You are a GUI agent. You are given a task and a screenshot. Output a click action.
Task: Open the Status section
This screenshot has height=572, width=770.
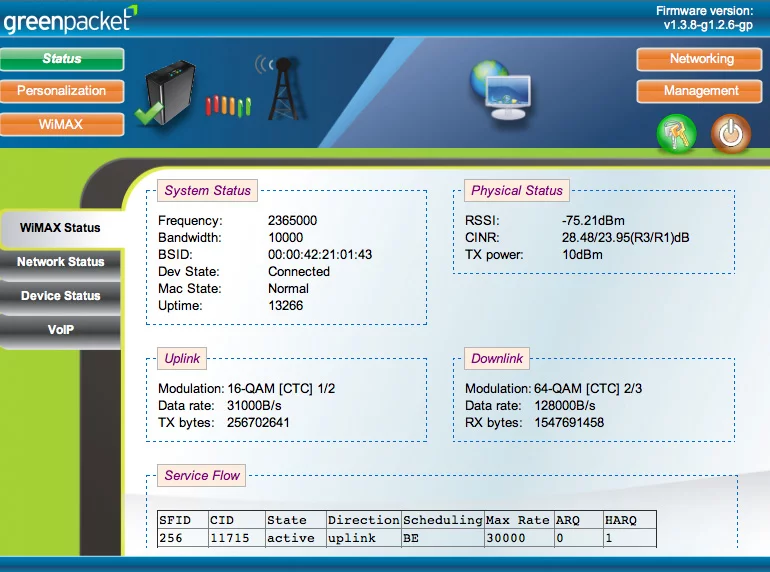point(62,59)
